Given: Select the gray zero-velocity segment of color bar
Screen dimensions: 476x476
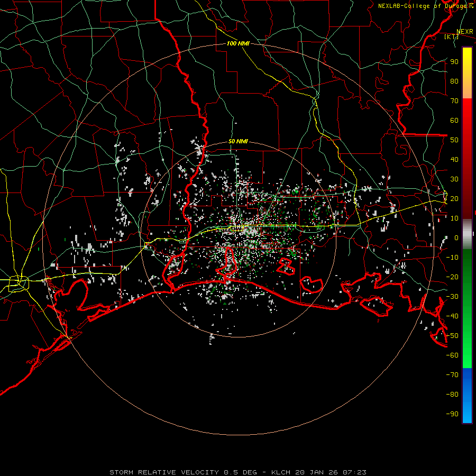Looking at the screenshot, I should click(467, 234).
